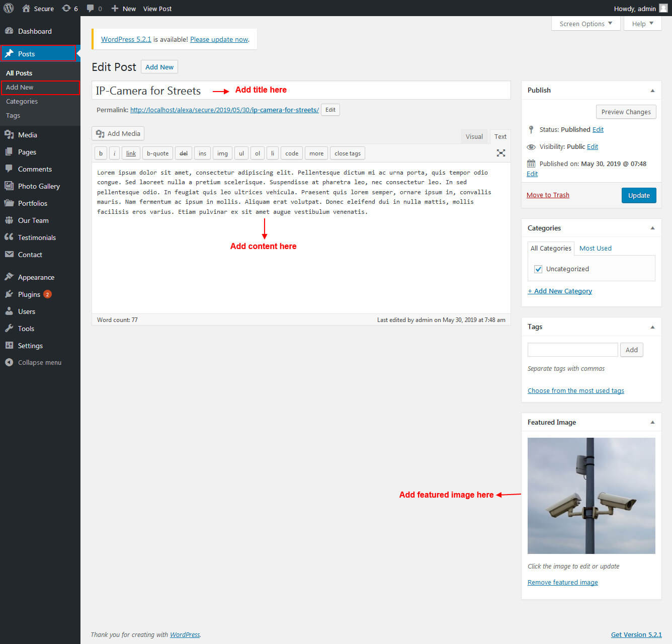Open the Contact menu
The height and width of the screenshot is (644, 672).
point(40,255)
